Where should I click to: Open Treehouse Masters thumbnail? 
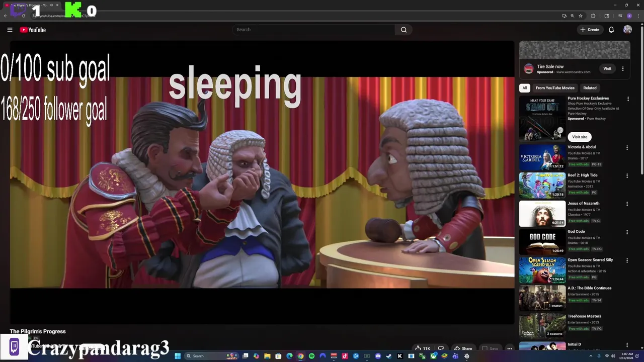pyautogui.click(x=542, y=326)
